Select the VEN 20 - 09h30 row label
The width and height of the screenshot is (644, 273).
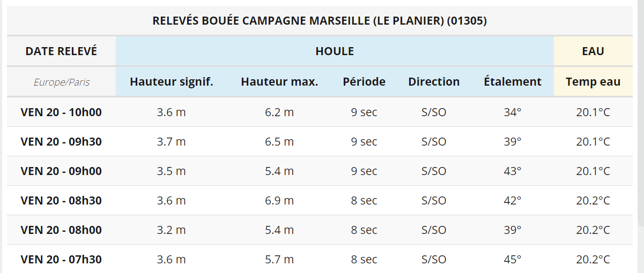tap(61, 142)
